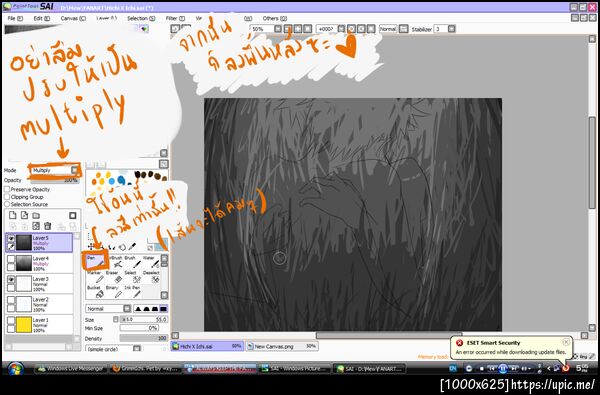Screen dimensions: 600x395
Task: Click the size multiplier toggle button
Action: pos(116,319)
